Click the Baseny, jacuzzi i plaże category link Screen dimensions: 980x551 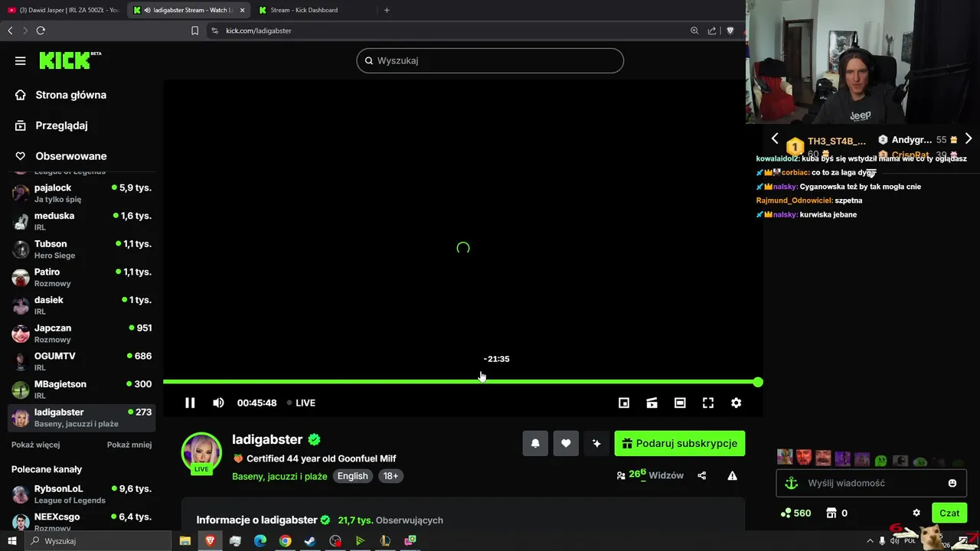point(279,476)
